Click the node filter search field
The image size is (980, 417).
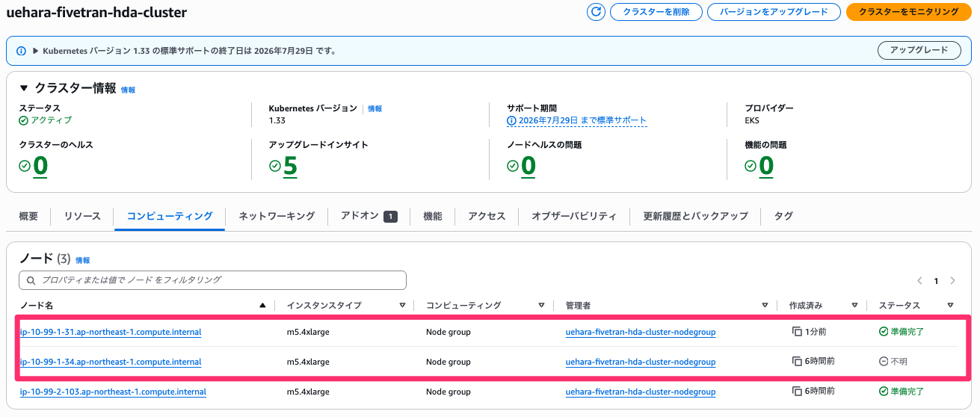(212, 279)
